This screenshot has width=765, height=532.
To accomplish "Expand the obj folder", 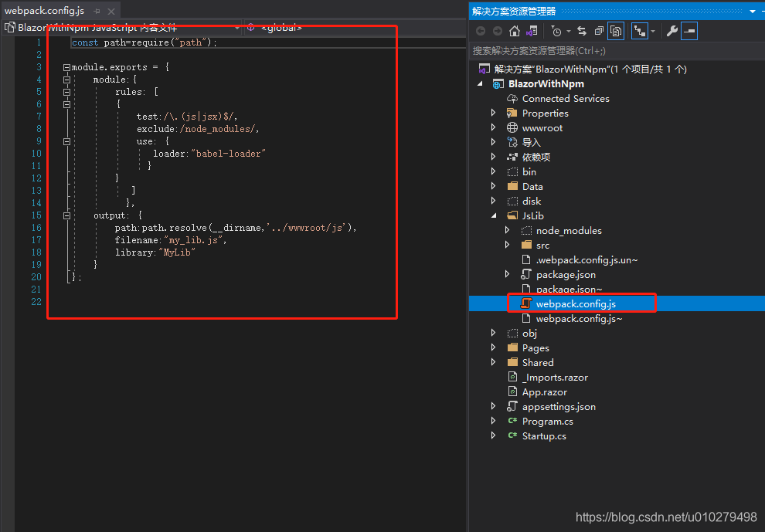I will pos(493,333).
